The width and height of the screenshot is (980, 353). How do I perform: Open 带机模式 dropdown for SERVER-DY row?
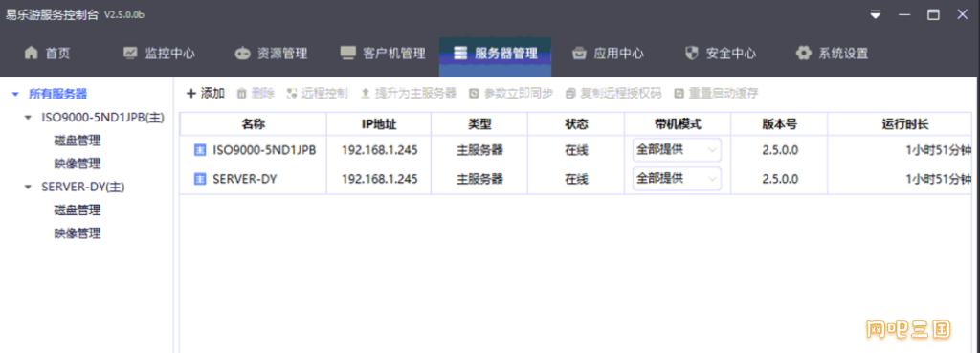[677, 179]
